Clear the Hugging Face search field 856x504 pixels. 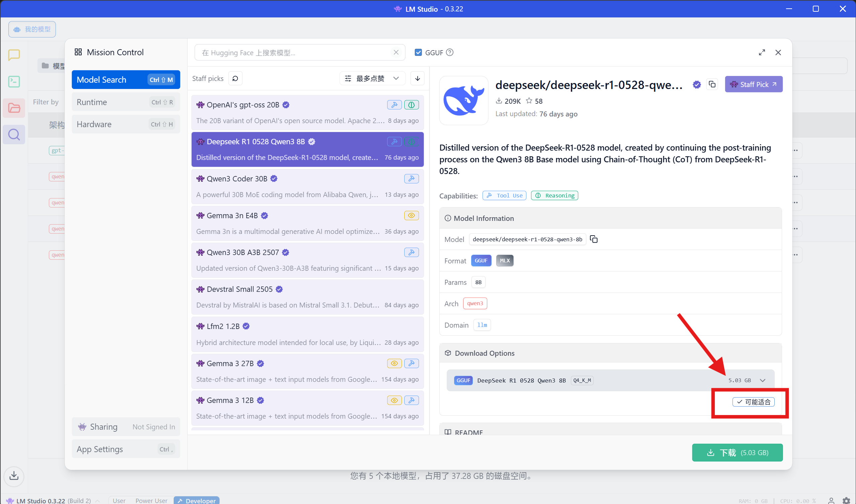click(396, 52)
